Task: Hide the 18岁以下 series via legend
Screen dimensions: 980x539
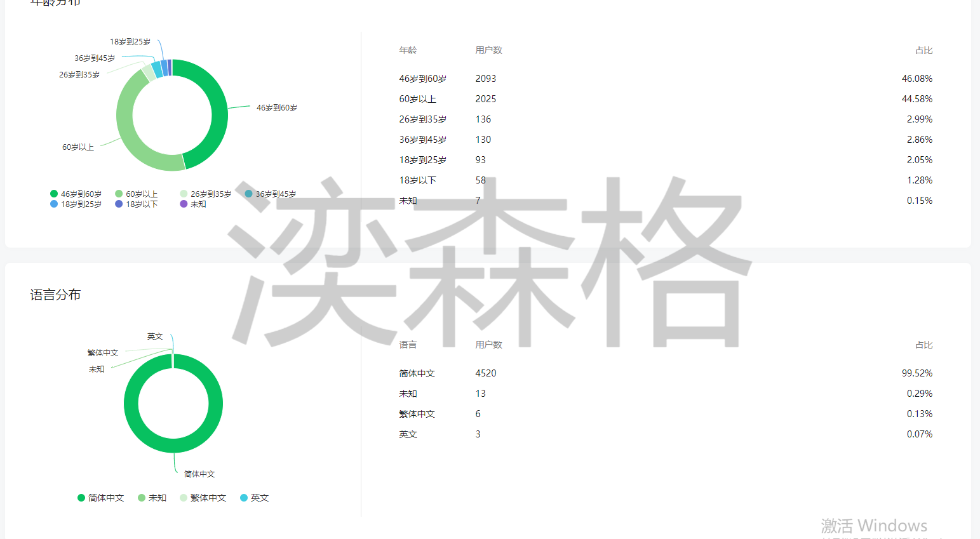Action: (119, 204)
